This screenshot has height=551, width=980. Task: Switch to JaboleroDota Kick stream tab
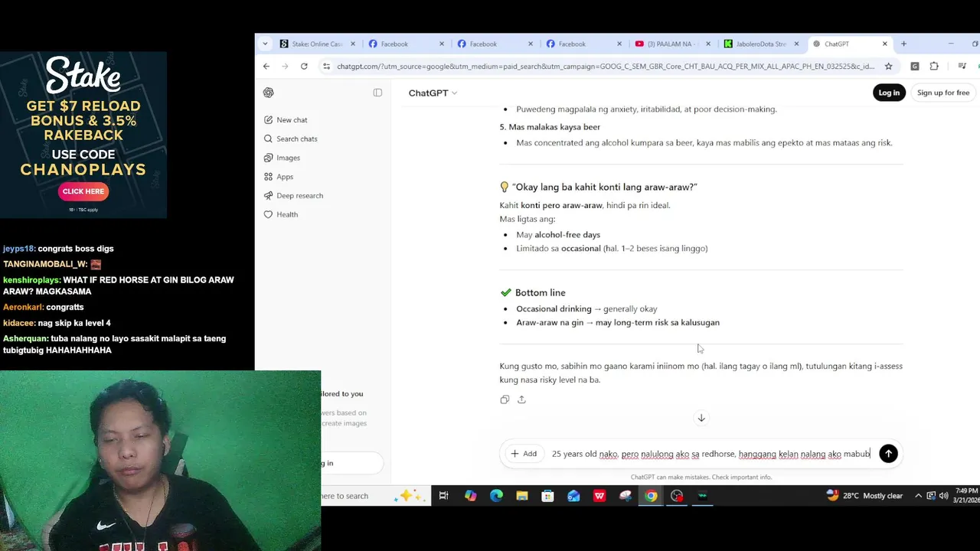click(x=761, y=44)
